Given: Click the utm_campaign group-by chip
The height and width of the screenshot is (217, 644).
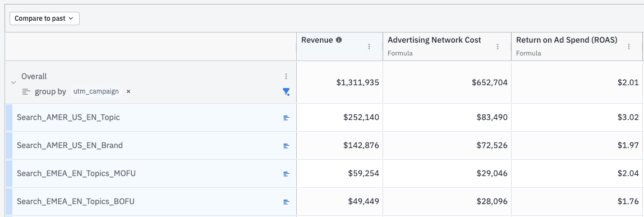Looking at the screenshot, I should coord(96,92).
